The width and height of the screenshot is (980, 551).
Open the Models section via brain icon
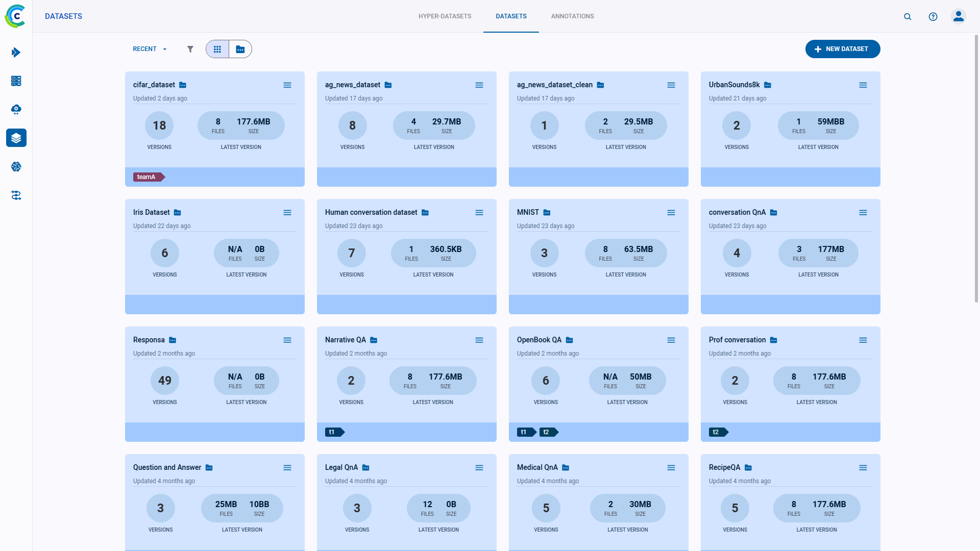tap(16, 166)
